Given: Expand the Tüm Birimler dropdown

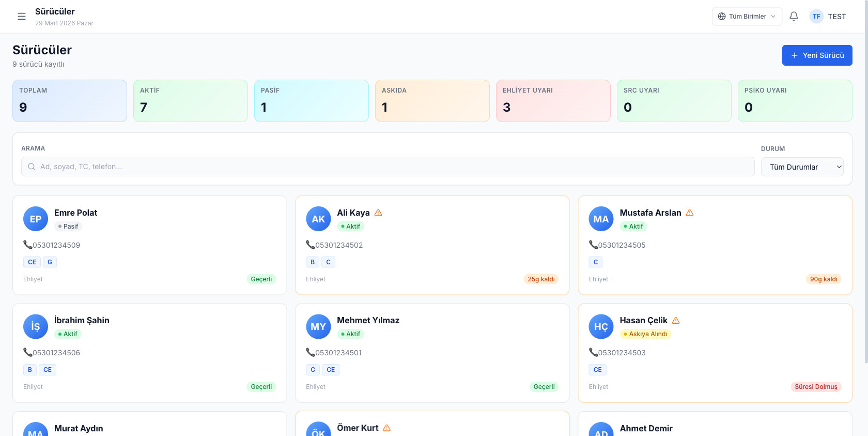Looking at the screenshot, I should (x=747, y=17).
